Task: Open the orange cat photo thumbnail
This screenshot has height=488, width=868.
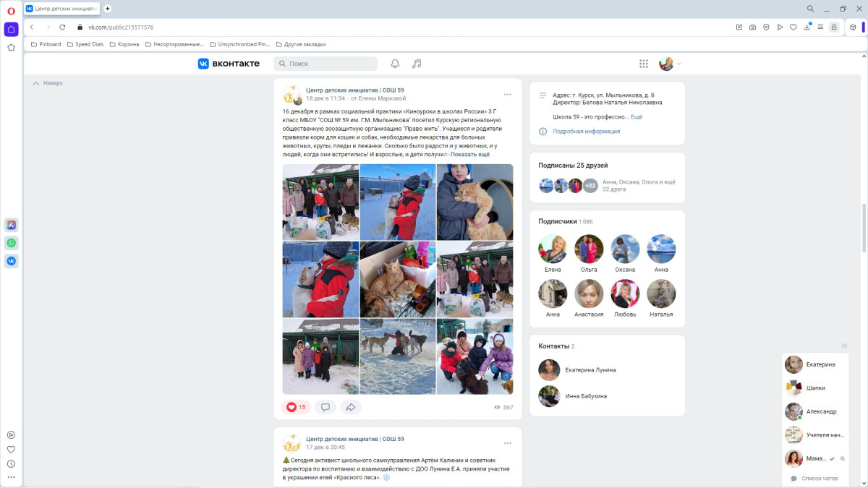Action: [475, 202]
